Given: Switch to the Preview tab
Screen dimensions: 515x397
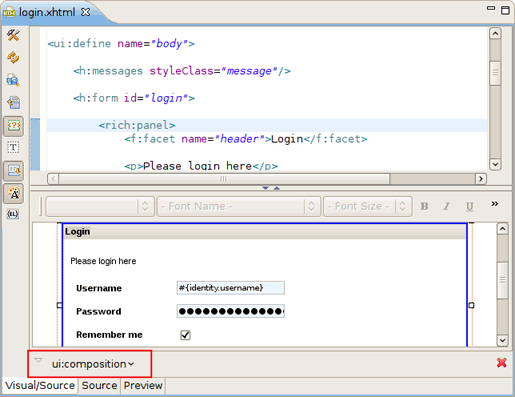Looking at the screenshot, I should 143,386.
